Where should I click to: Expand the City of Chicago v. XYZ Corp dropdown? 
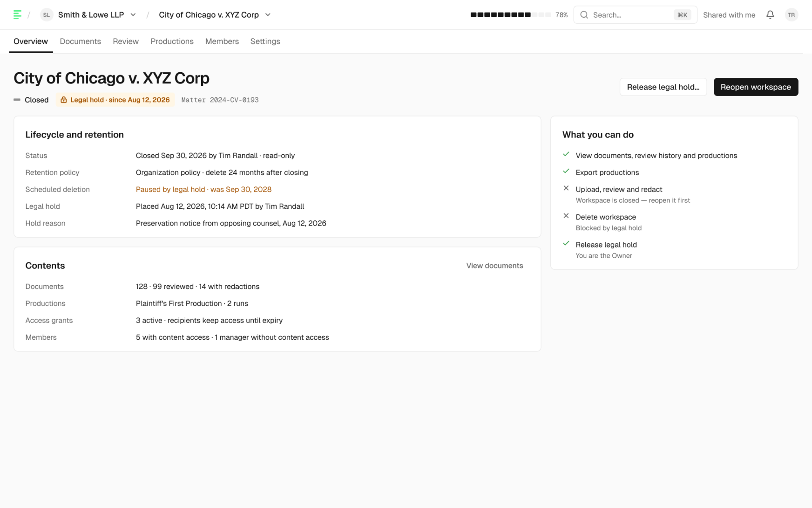click(268, 15)
